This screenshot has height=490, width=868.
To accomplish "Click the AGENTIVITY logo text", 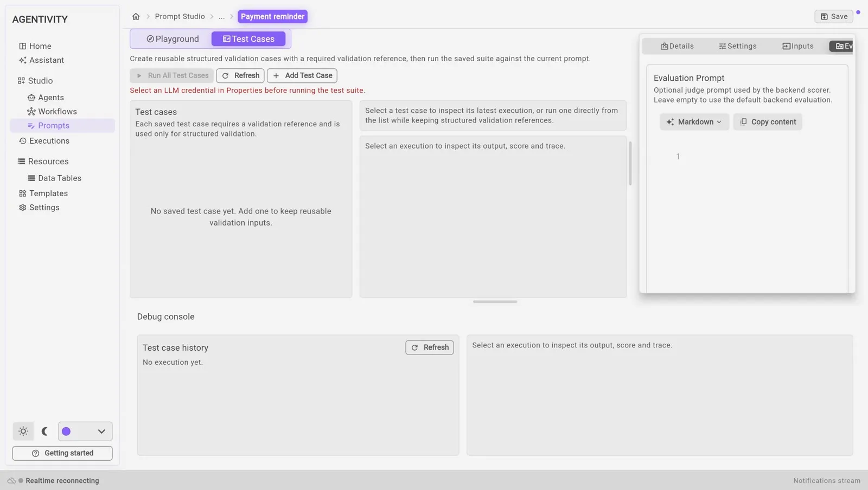I will pos(40,20).
